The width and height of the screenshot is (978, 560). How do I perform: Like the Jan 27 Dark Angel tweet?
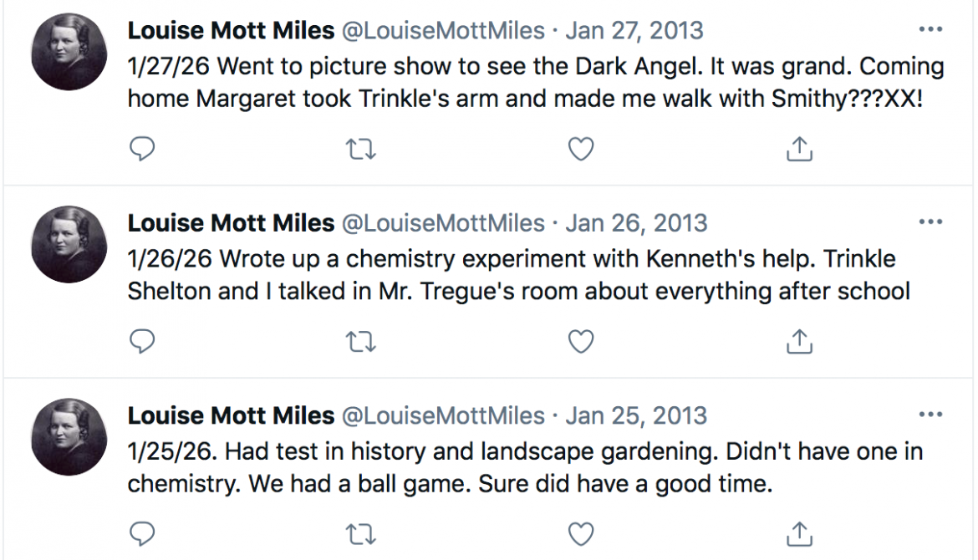(x=581, y=150)
